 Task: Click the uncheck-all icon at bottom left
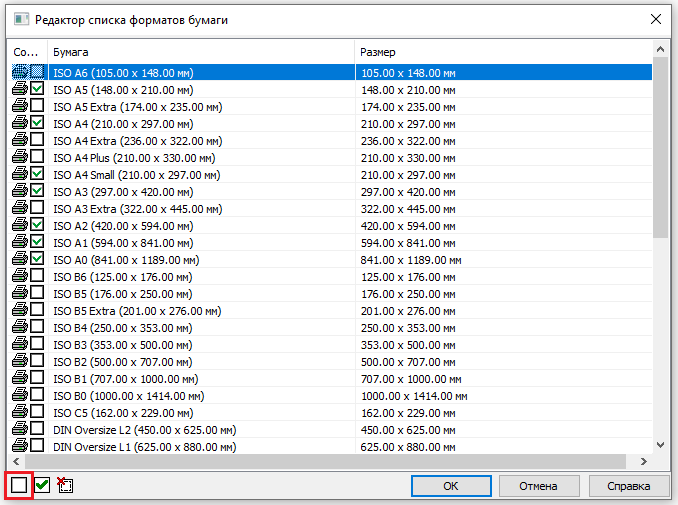pyautogui.click(x=19, y=485)
